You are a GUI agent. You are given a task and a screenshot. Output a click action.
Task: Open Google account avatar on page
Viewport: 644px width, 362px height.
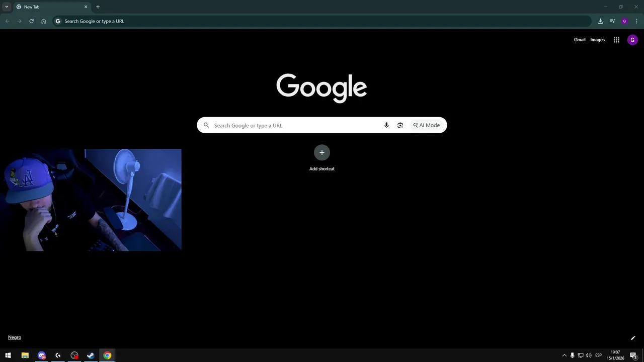[x=632, y=40]
